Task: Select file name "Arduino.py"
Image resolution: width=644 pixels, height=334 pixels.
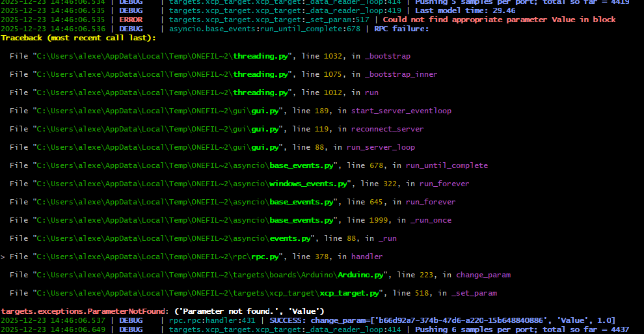Action: 360,275
